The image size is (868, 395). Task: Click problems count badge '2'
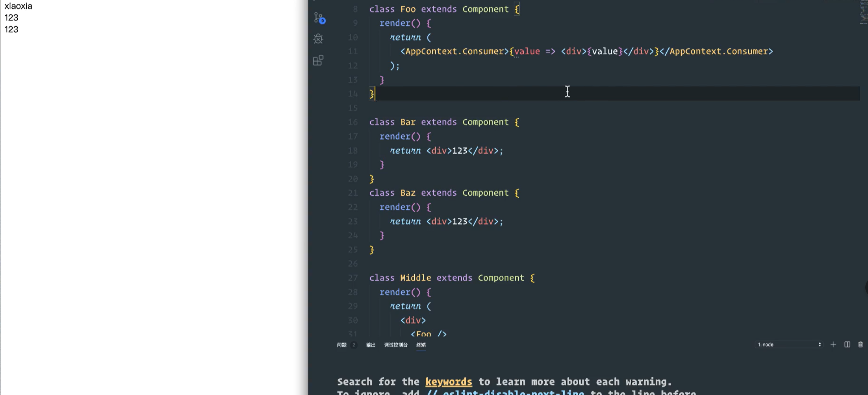[x=354, y=345]
